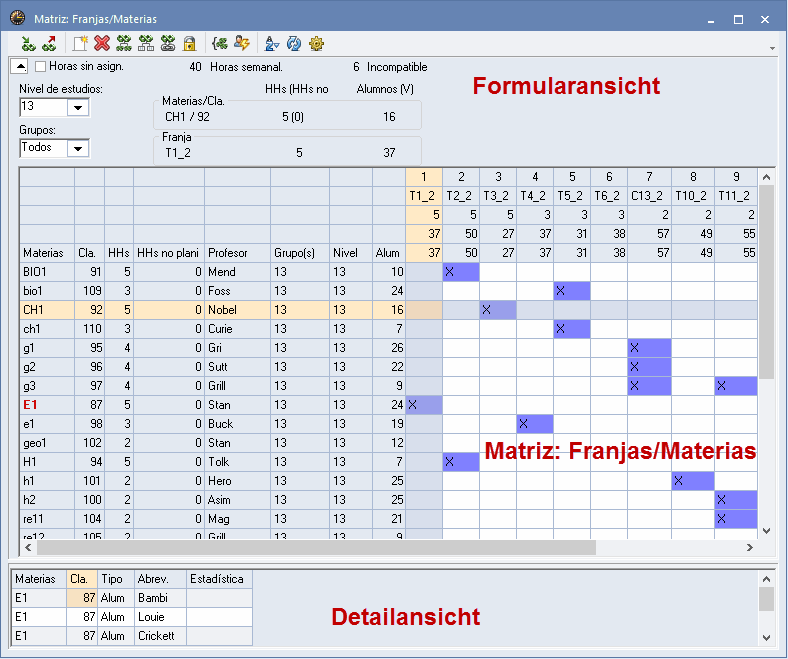Click the red X delete icon
This screenshot has width=788, height=659.
click(102, 44)
